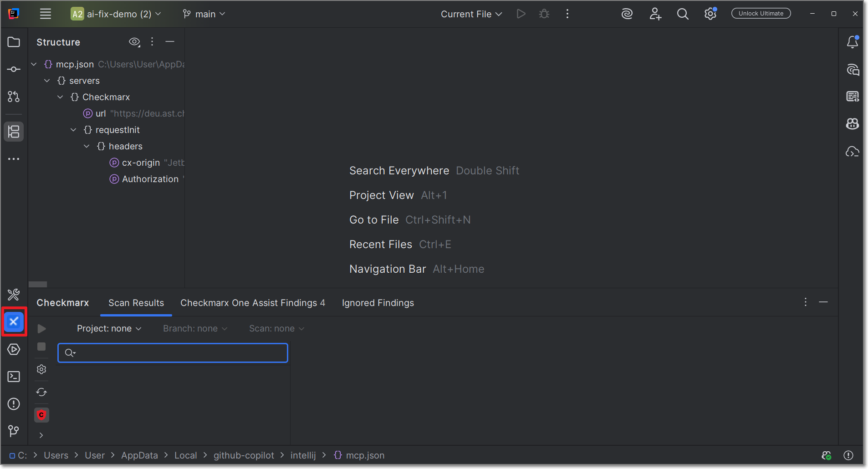Open the Commit tool window

click(x=14, y=69)
